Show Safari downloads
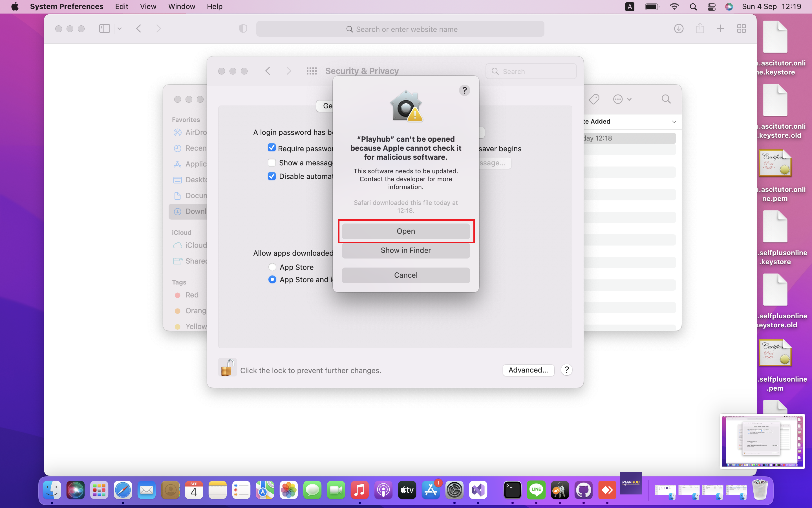The width and height of the screenshot is (812, 508). (678, 29)
